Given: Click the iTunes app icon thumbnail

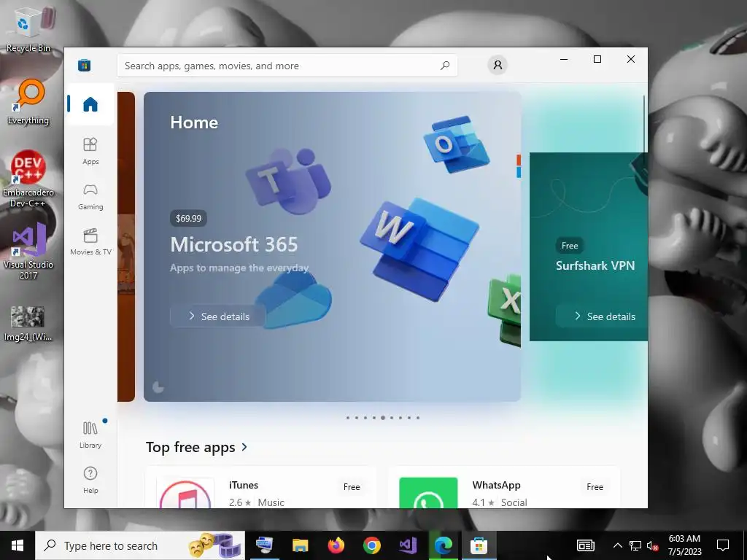Looking at the screenshot, I should click(185, 492).
